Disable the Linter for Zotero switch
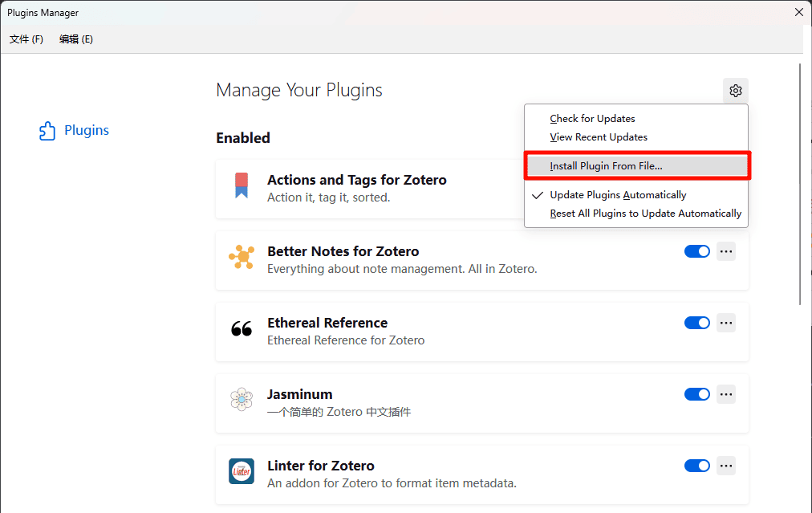The width and height of the screenshot is (812, 513). click(696, 466)
